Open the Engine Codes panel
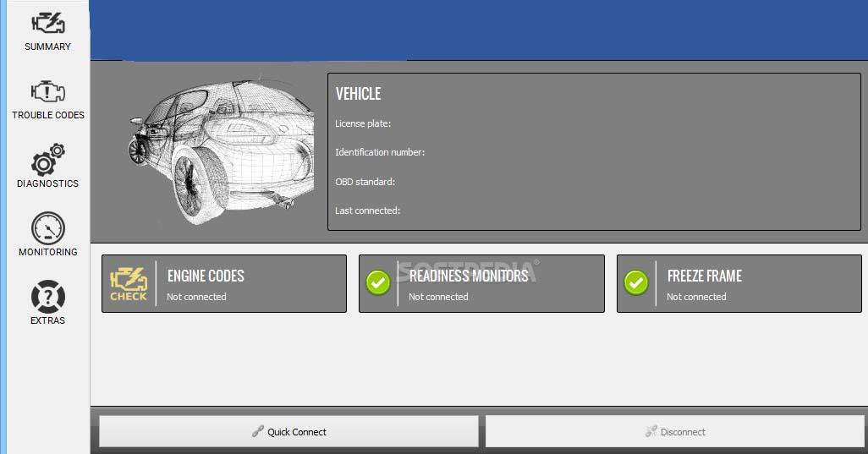868x454 pixels. click(224, 284)
